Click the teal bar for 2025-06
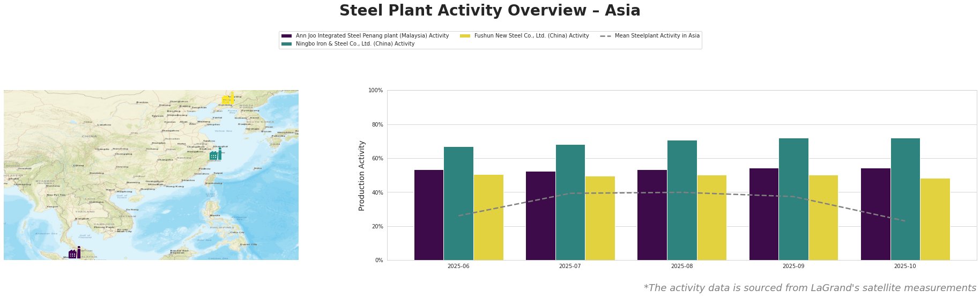This screenshot has width=980, height=297. click(458, 203)
